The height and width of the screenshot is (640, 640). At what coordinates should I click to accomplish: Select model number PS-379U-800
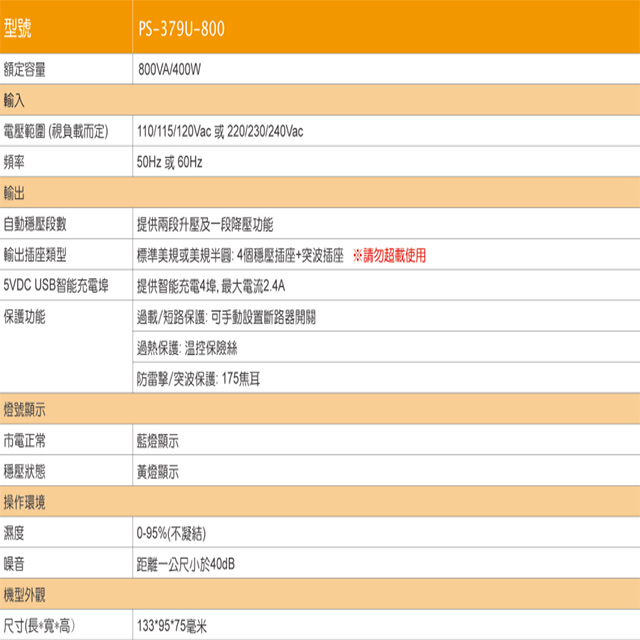(x=181, y=29)
